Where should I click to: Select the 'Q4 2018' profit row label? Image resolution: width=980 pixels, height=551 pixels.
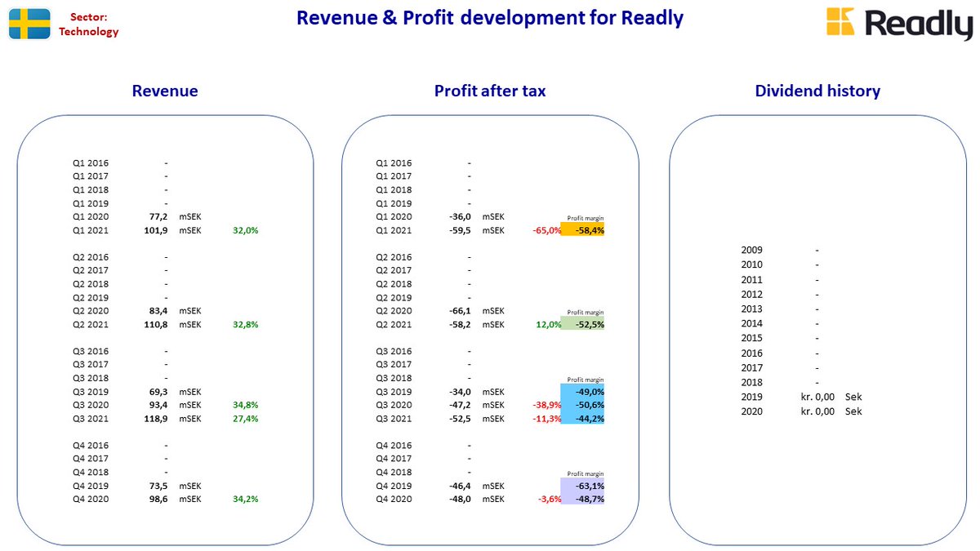[394, 473]
